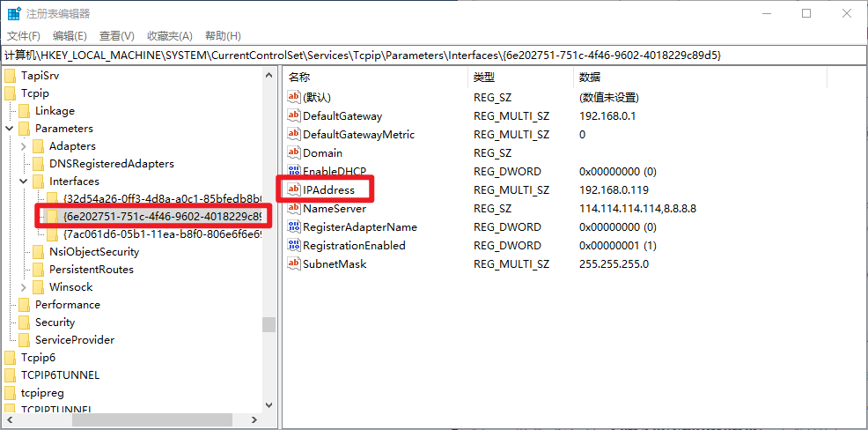The height and width of the screenshot is (430, 868).
Task: Select the {6e202751-751c-4f46-9602... interface key
Action: tap(162, 217)
